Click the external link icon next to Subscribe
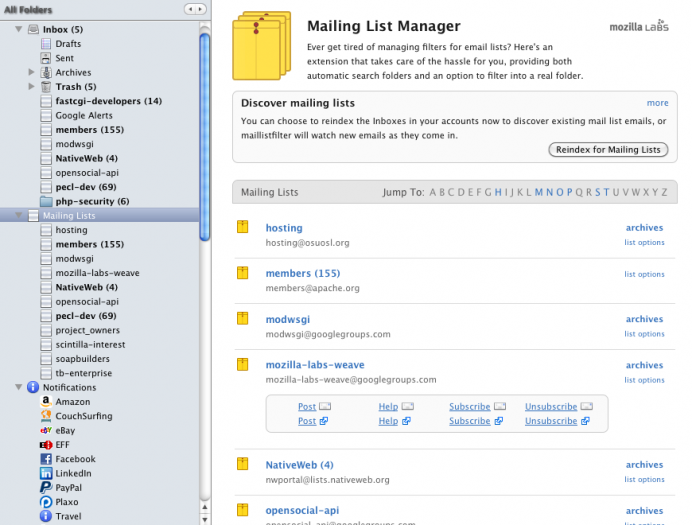 pyautogui.click(x=499, y=421)
